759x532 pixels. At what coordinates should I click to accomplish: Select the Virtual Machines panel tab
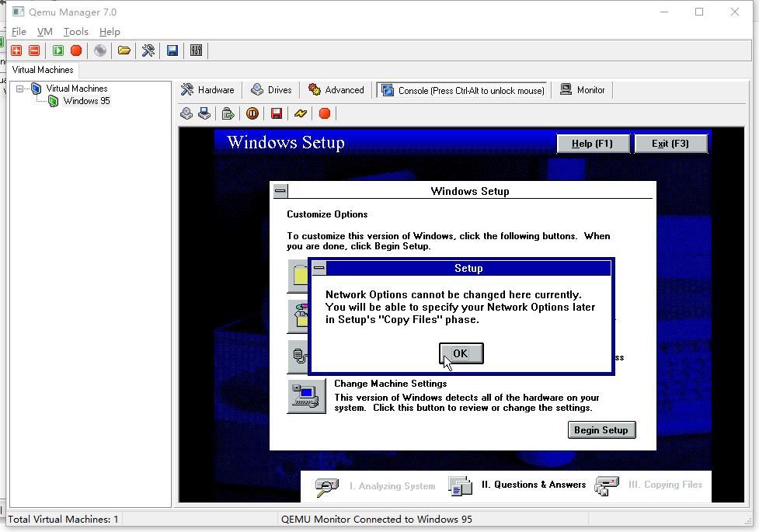pyautogui.click(x=43, y=70)
